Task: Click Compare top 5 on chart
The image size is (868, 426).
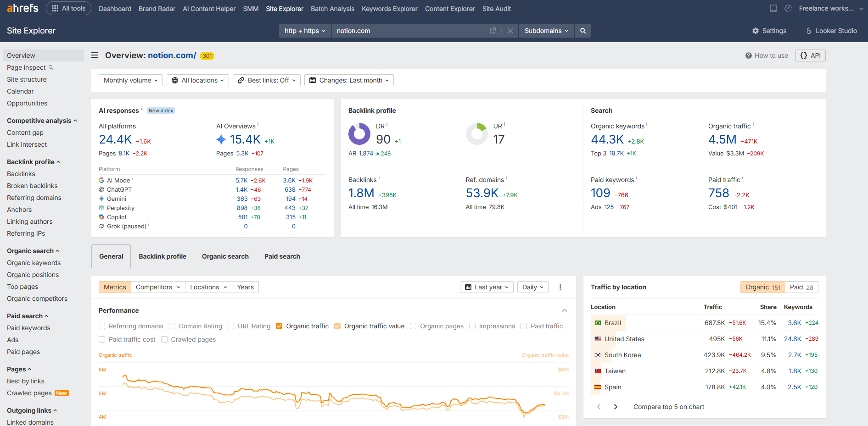Action: [x=669, y=407]
